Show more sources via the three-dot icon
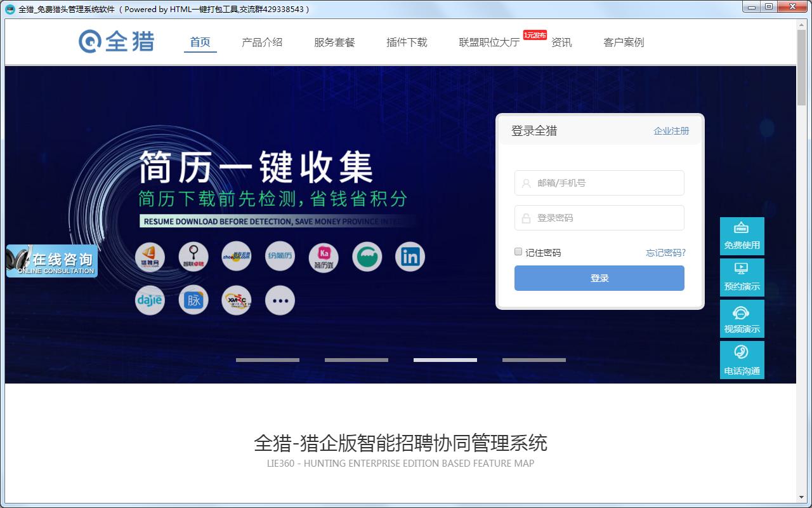The image size is (812, 508). (280, 300)
